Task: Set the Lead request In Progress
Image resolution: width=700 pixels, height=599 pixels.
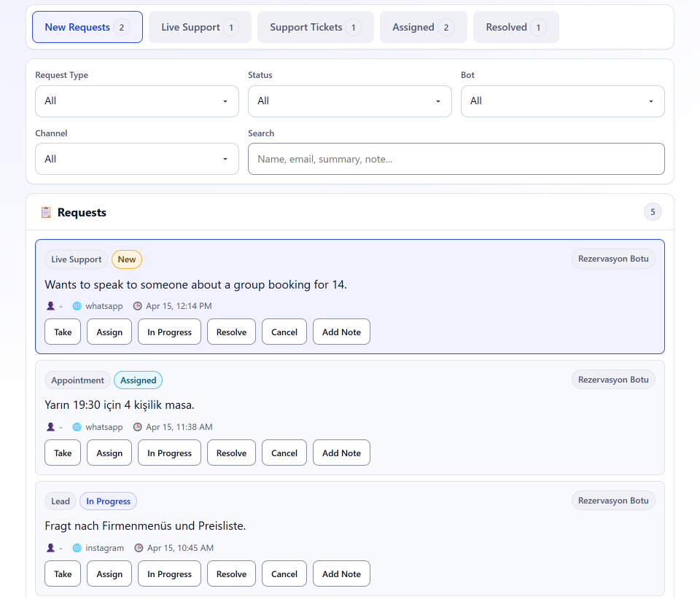Action: coord(169,573)
